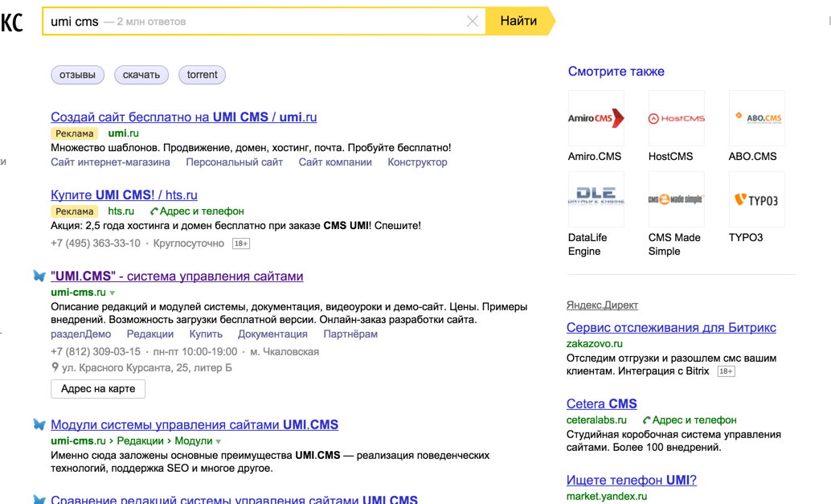
Task: Open ad 'Купите UMI CMS! / hts.ru'
Action: 124,195
